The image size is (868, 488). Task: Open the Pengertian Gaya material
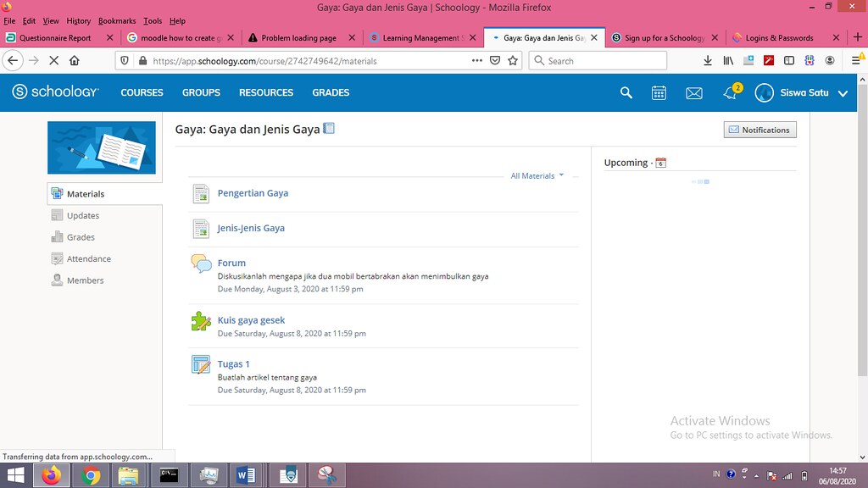tap(253, 193)
